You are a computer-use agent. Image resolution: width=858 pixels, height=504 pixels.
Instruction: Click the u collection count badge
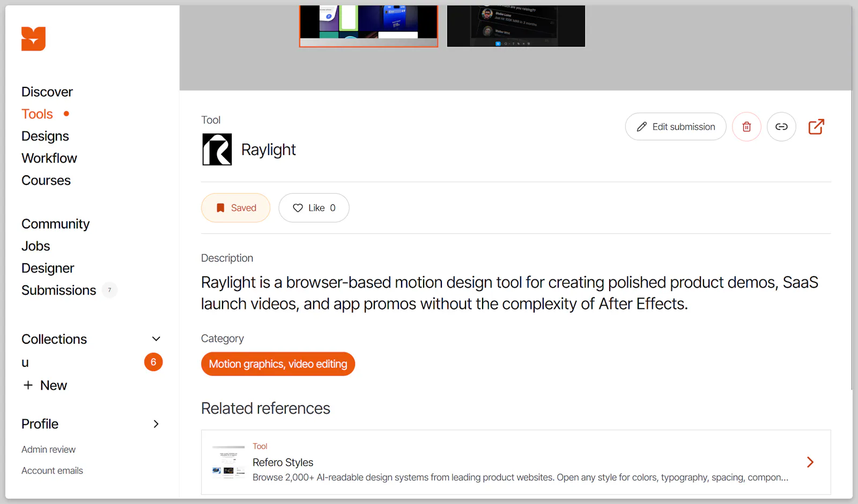[x=153, y=362]
